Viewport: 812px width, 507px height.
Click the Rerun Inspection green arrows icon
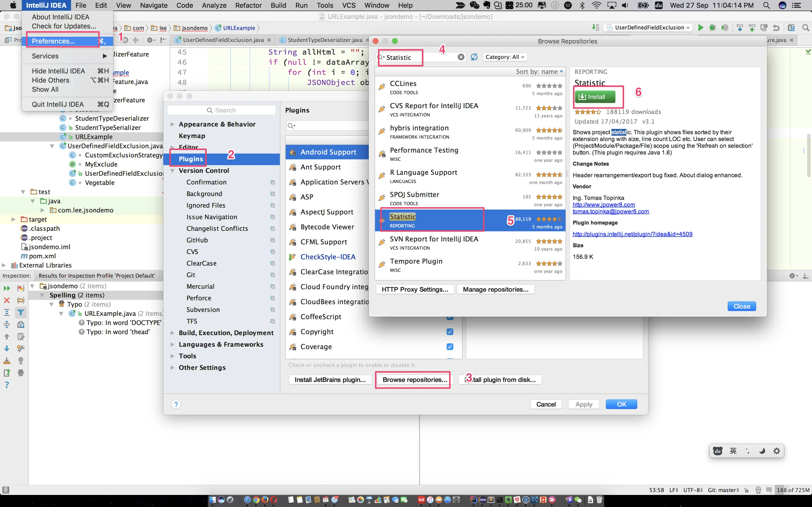tap(7, 288)
